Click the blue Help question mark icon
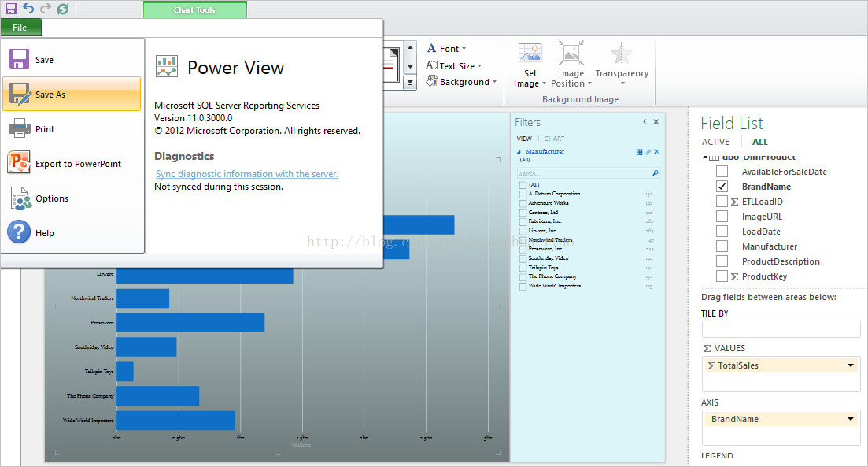 tap(19, 232)
